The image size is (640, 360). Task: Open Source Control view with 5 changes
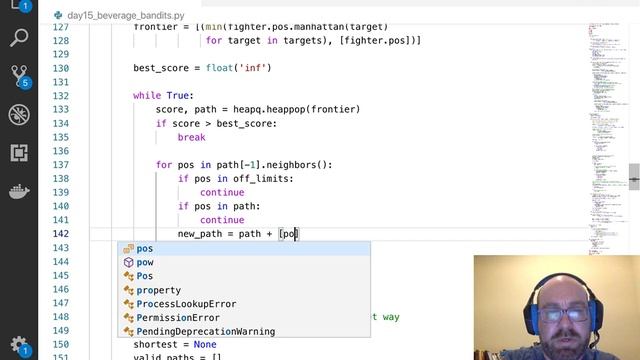tap(20, 76)
